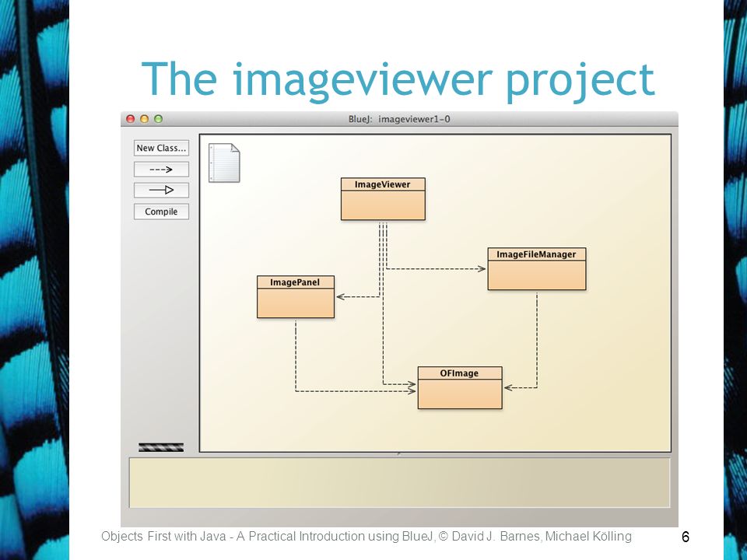
Task: Select the OFImage class box
Action: [460, 387]
